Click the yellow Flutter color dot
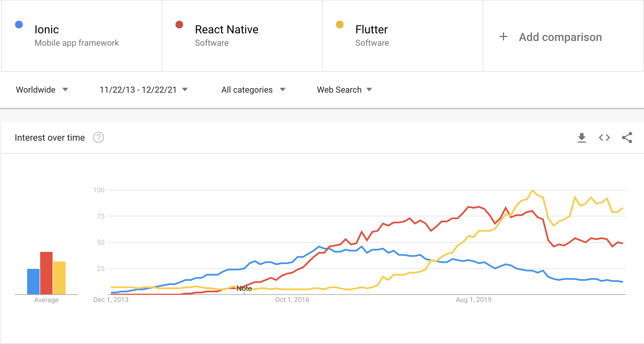644x344 pixels. pos(340,25)
